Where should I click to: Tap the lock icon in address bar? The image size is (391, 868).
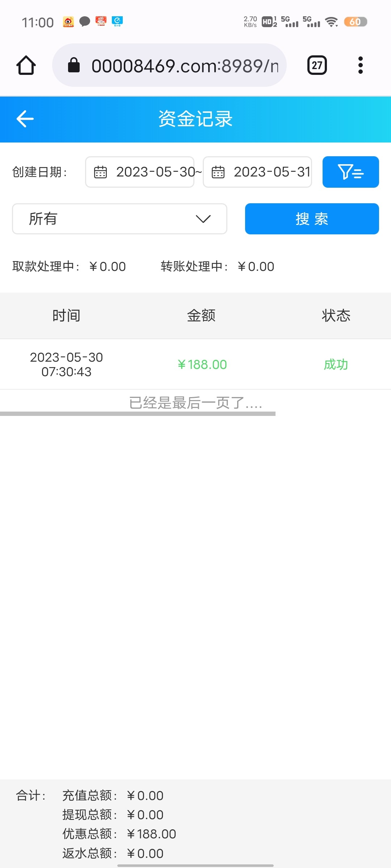click(74, 65)
